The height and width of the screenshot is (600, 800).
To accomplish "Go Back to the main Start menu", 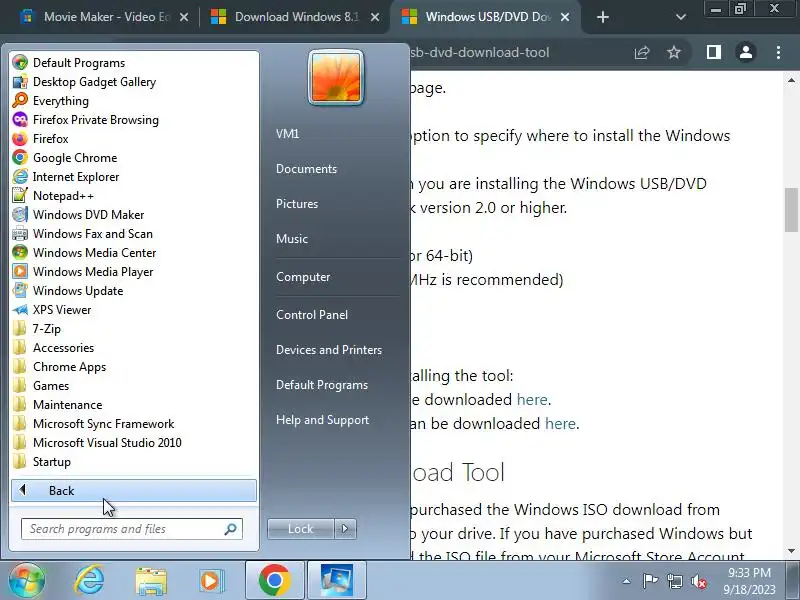I will pos(134,490).
